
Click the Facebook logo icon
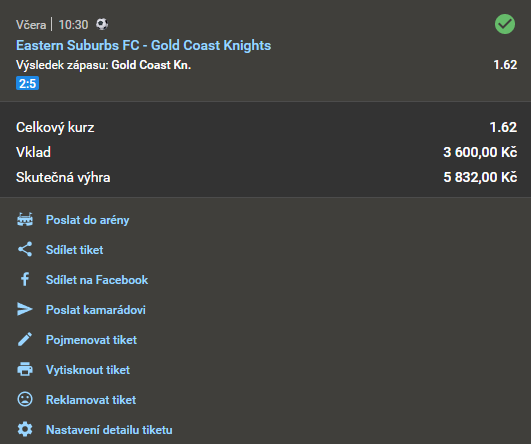click(x=25, y=279)
